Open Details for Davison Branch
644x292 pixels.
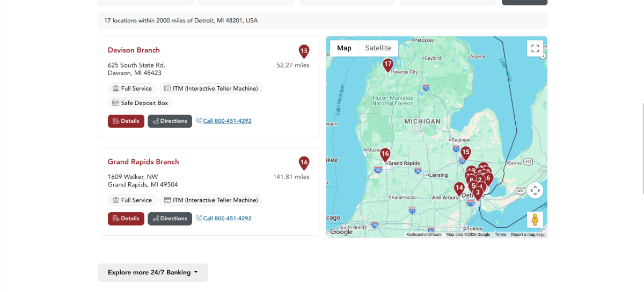pyautogui.click(x=126, y=121)
